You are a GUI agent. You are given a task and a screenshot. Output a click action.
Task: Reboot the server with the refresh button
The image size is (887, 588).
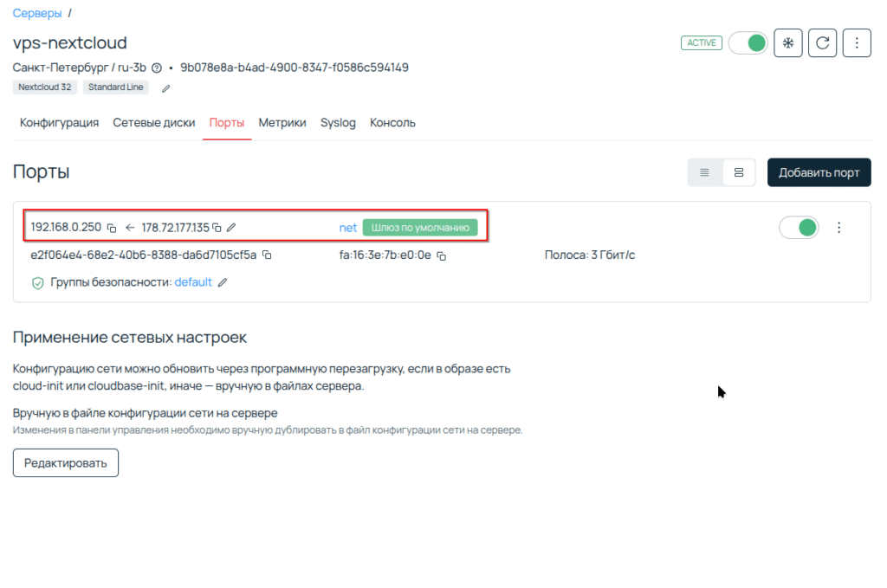[x=822, y=42]
